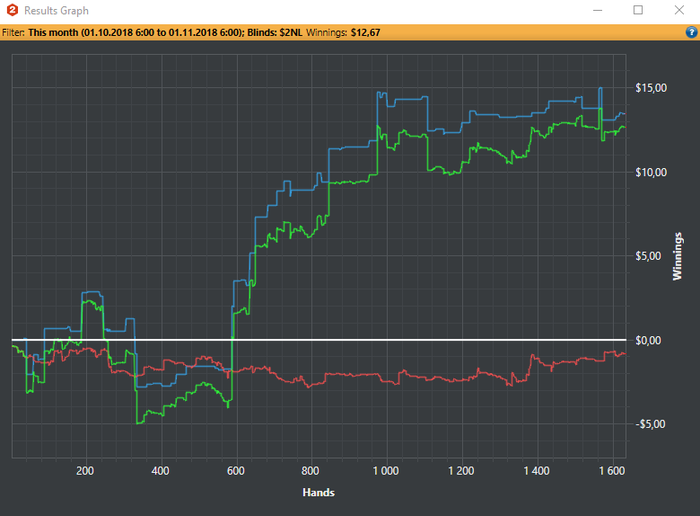700x516 pixels.
Task: Click the $0,00 y-axis label
Action: [648, 341]
